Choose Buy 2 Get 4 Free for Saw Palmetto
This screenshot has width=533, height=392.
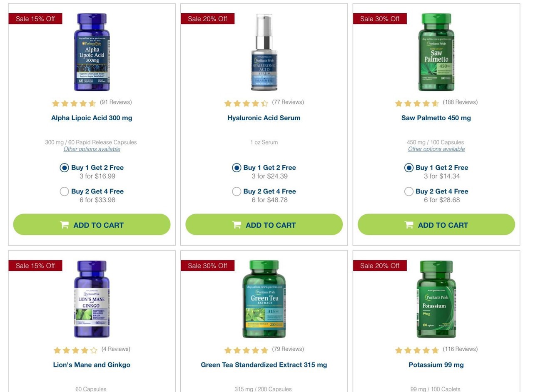409,191
